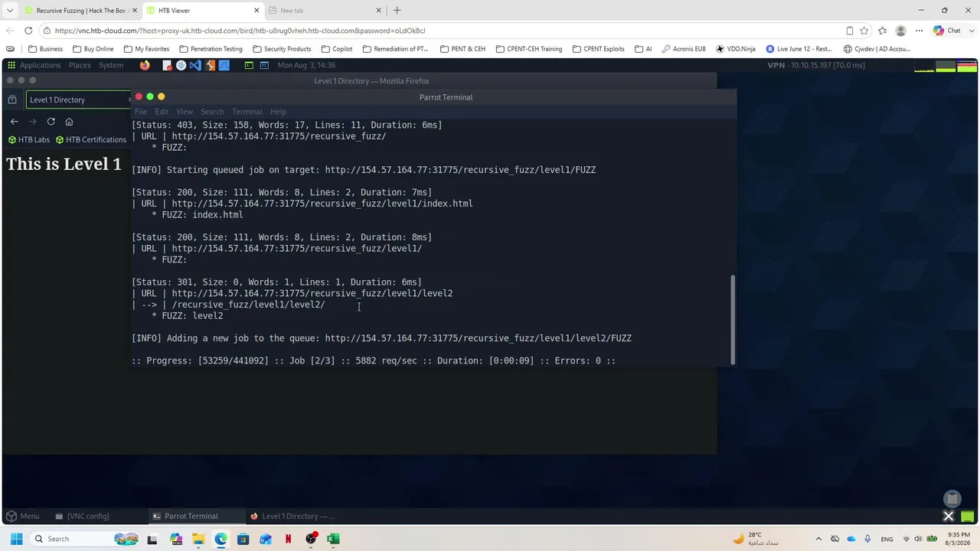The width and height of the screenshot is (980, 551).
Task: Switch to Level 1 Directory taskbar entry
Action: coord(294,516)
